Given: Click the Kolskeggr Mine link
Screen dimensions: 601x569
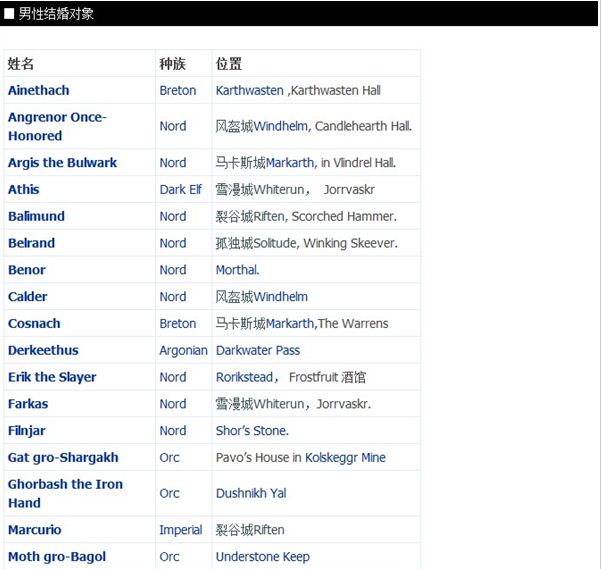Looking at the screenshot, I should tap(345, 458).
